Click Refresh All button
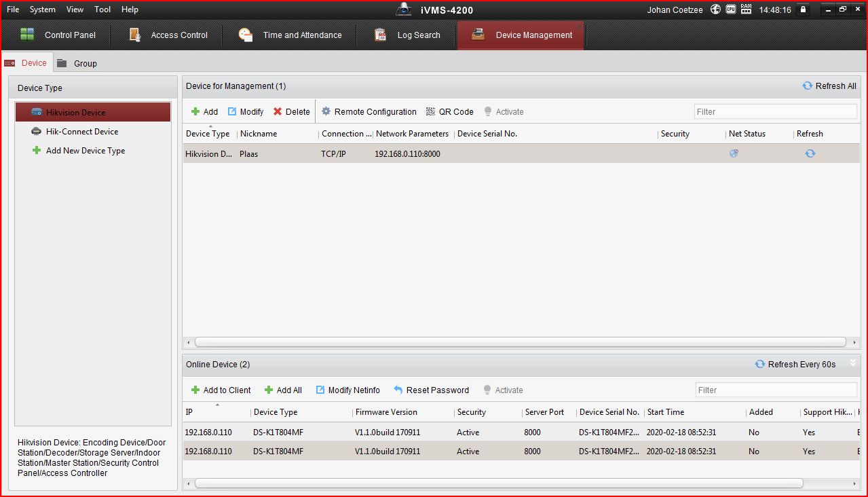 829,86
